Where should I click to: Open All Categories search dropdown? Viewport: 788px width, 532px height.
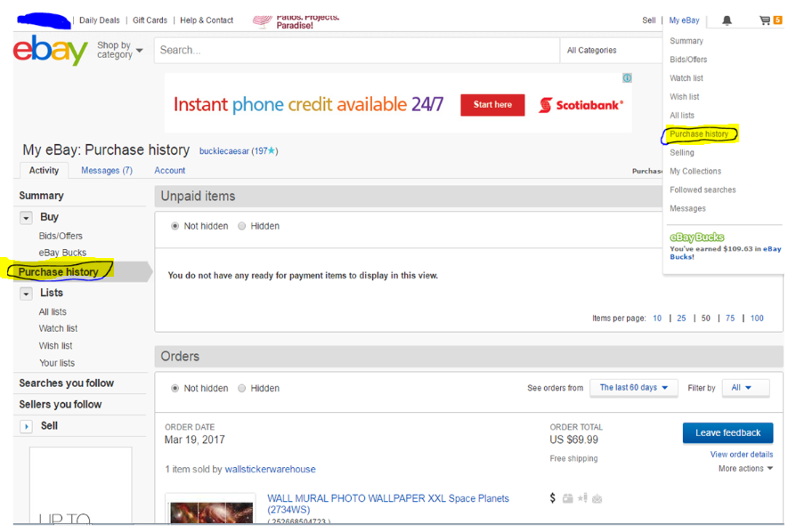611,50
